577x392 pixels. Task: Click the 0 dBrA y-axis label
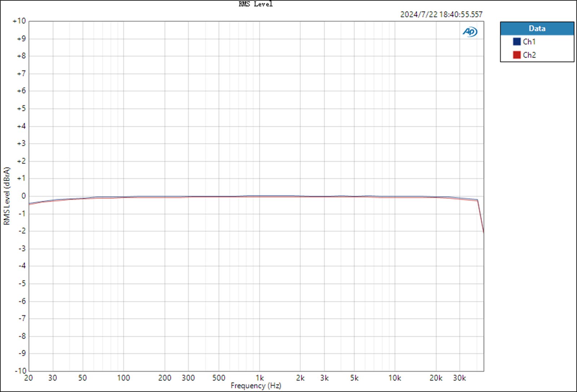pos(23,196)
